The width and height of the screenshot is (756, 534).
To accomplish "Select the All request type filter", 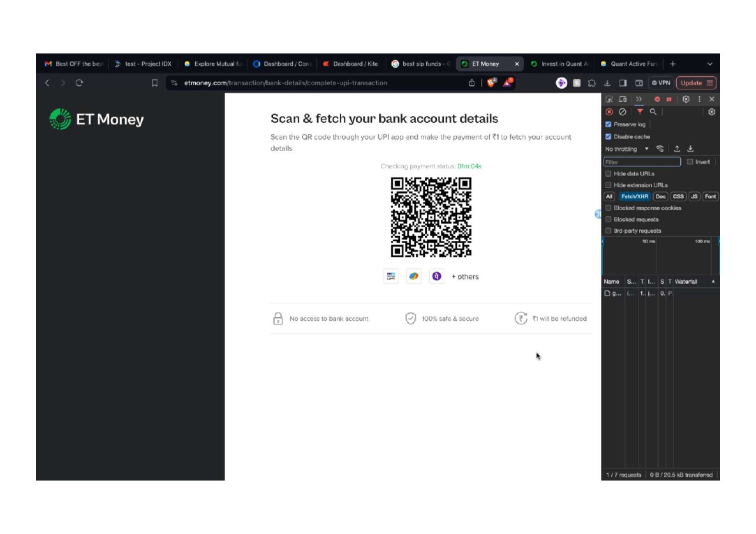I will tap(609, 197).
